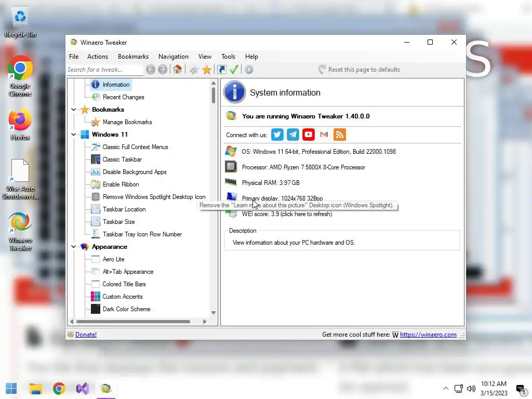
Task: Open bookmarks with the gold star icon
Action: point(207,70)
